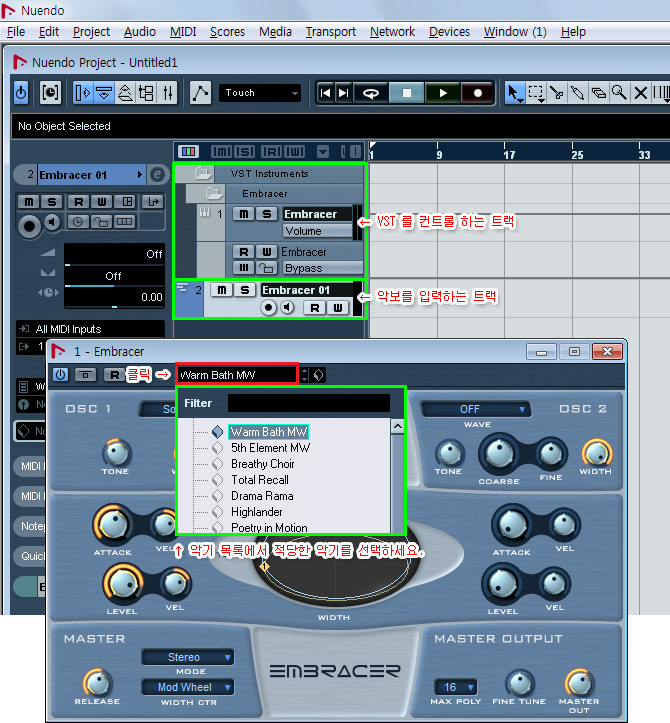Click the Master Out knob
670x723 pixels.
579,682
